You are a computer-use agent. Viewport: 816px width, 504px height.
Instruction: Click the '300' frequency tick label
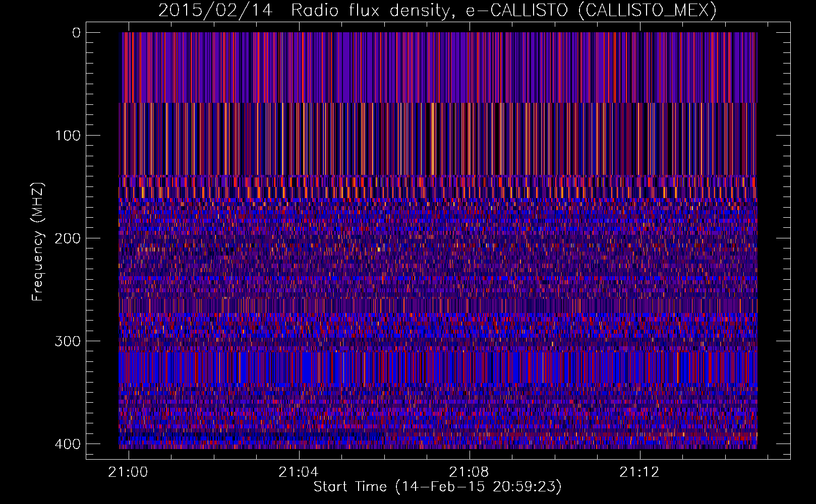67,341
